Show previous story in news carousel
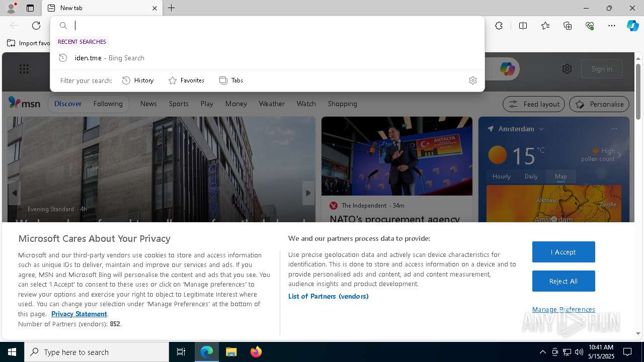Image resolution: width=644 pixels, height=362 pixels. (14, 193)
